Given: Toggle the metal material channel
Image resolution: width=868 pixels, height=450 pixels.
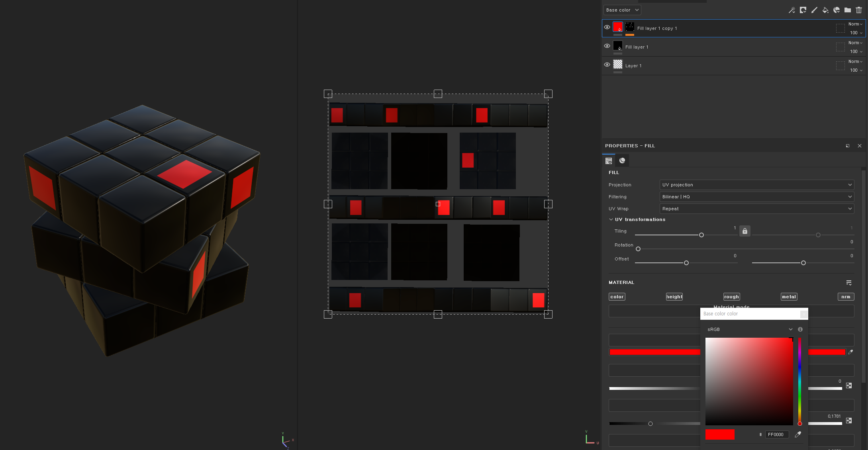Looking at the screenshot, I should pyautogui.click(x=788, y=297).
